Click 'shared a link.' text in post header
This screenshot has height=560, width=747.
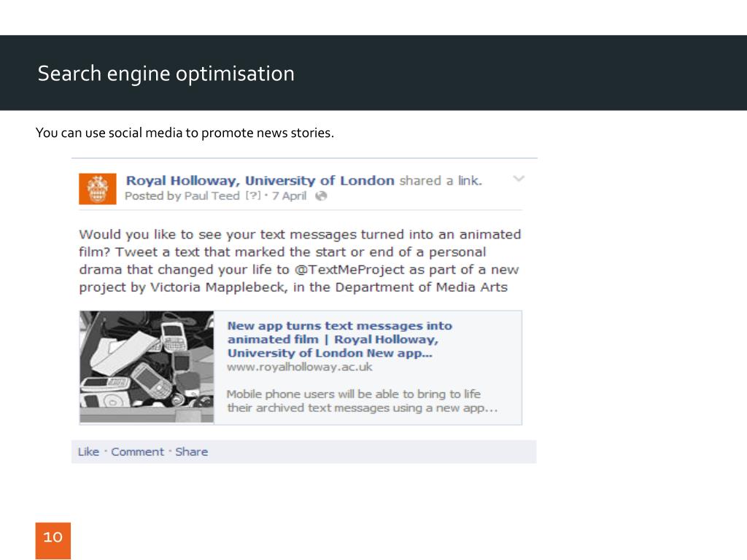click(441, 181)
